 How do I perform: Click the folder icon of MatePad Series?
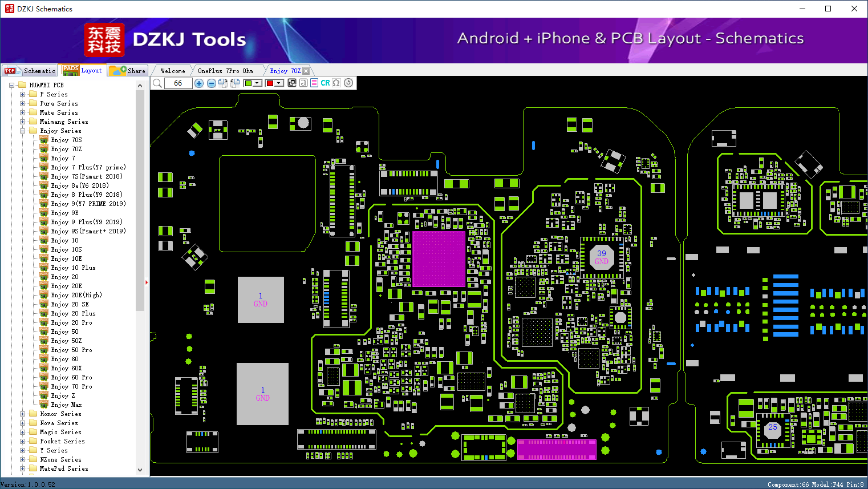pyautogui.click(x=33, y=468)
